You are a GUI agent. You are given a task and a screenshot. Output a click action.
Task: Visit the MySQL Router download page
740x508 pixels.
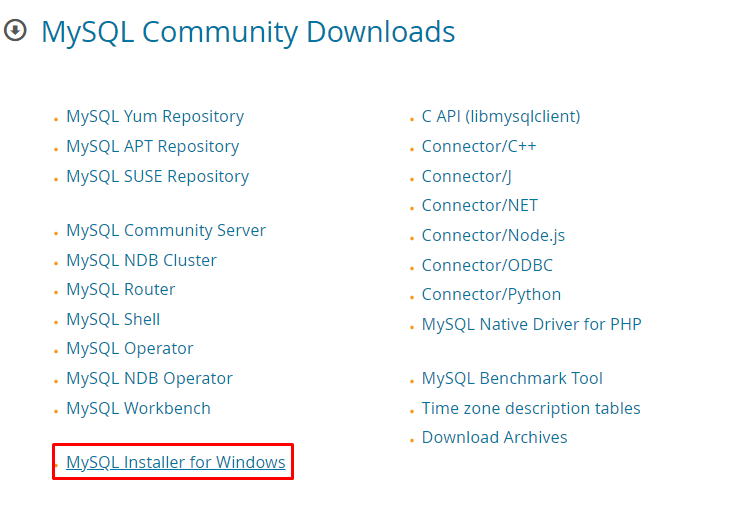pos(120,289)
